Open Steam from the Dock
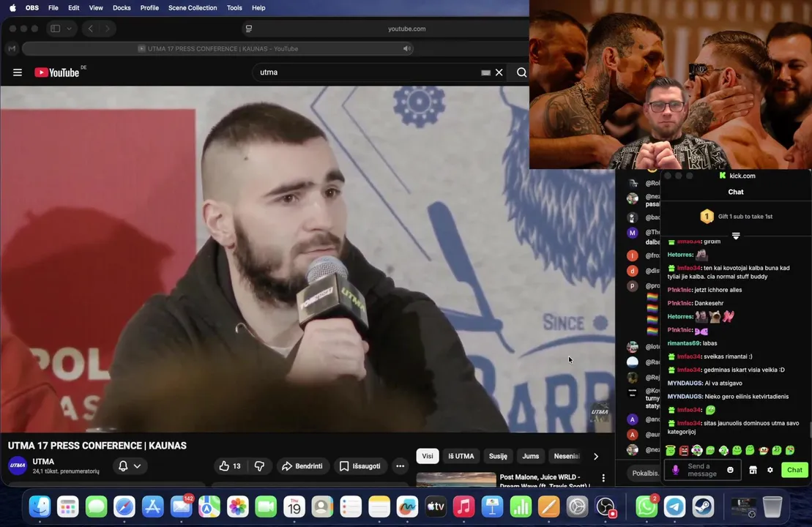 pyautogui.click(x=703, y=507)
